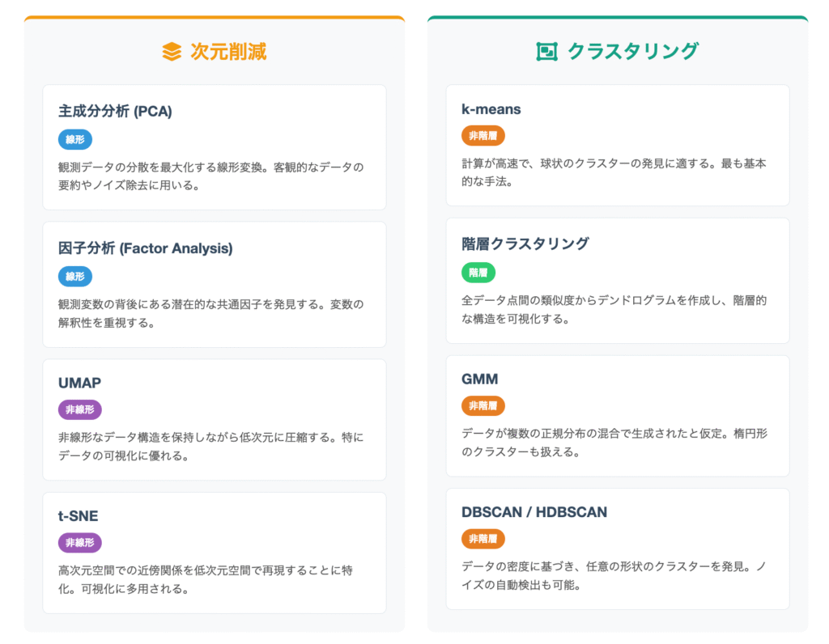Click the 線形 tag under PCA
The height and width of the screenshot is (644, 829).
tap(75, 140)
